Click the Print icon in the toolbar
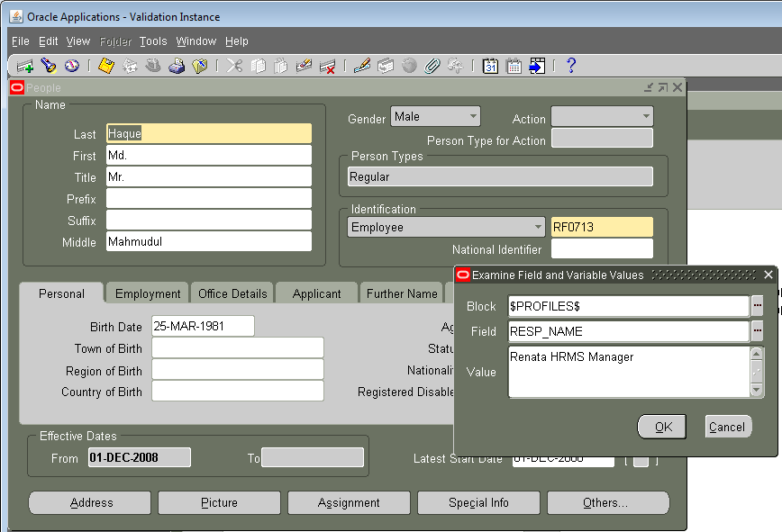Screen dimensions: 782x532 [175, 65]
